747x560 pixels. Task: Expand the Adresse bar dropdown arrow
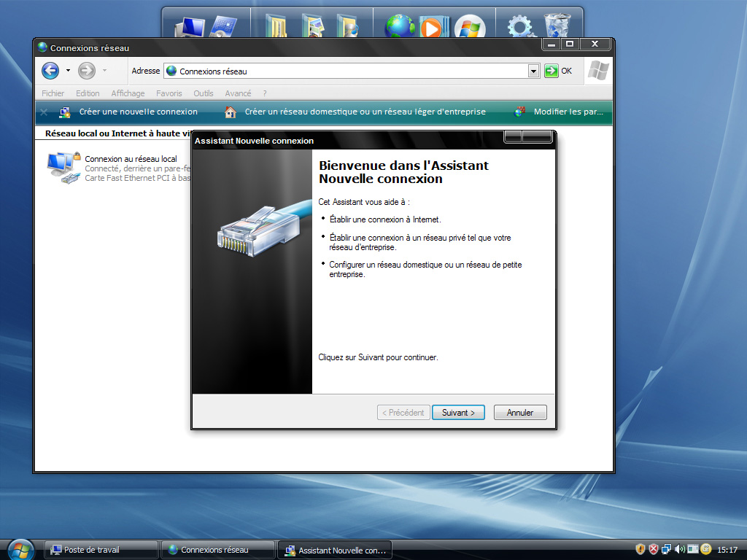click(533, 71)
